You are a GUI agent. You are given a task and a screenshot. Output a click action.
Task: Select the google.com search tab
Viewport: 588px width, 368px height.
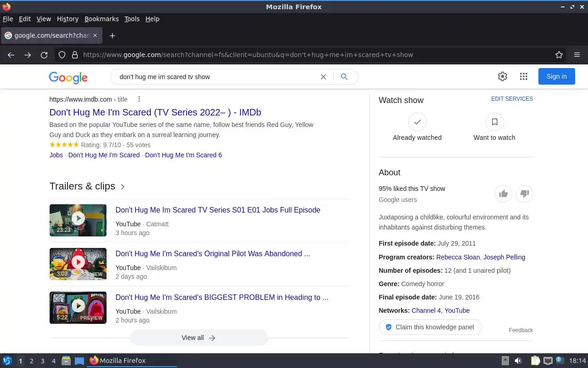point(51,35)
